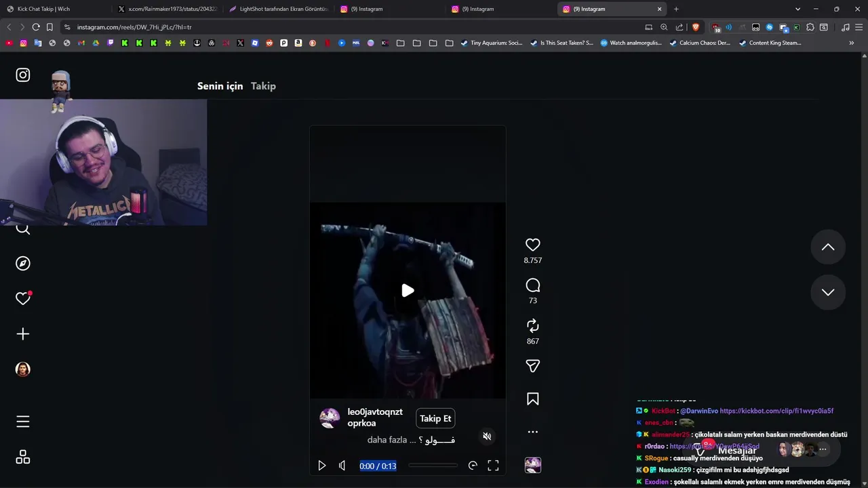Click the zoom magnifier in address bar
This screenshot has width=868, height=488.
pyautogui.click(x=664, y=27)
